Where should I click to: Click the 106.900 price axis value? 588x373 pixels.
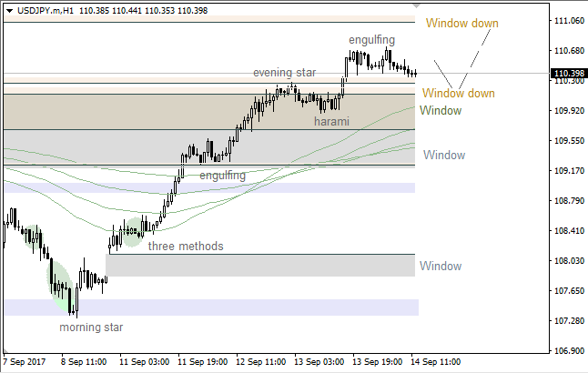click(568, 351)
